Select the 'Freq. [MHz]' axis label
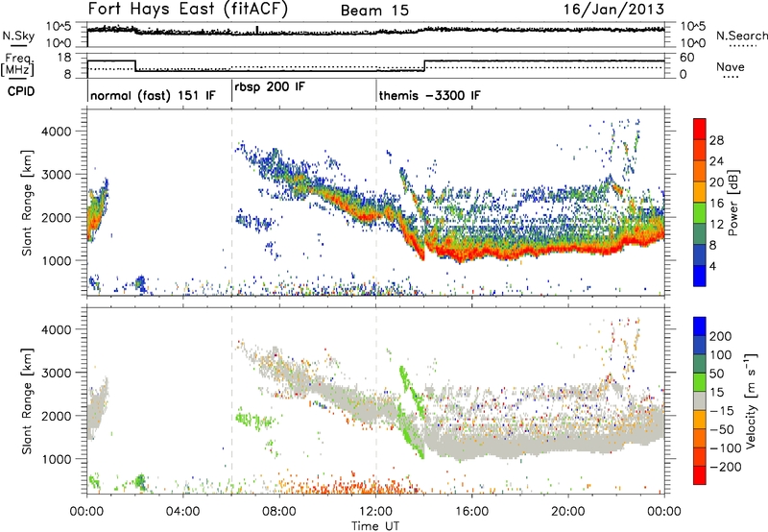768x532 pixels. 17,65
